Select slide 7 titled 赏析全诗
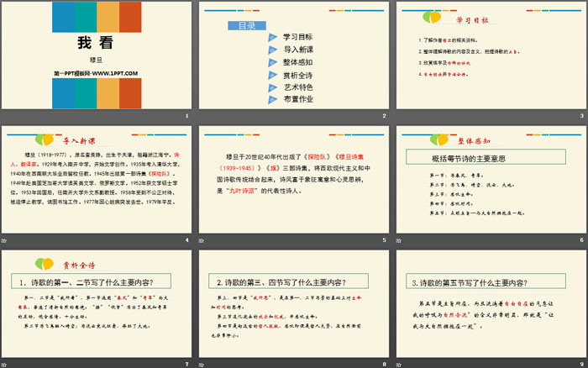588x368 pixels. [x=97, y=304]
